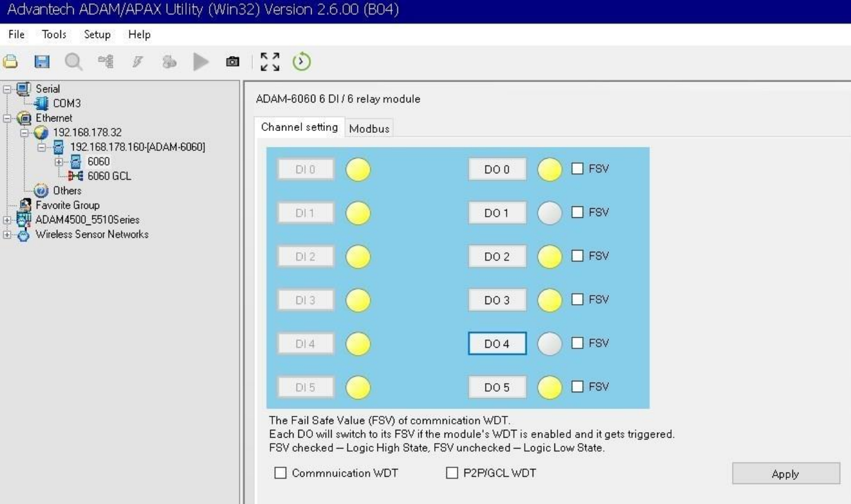Select the Favorite Group node
The image size is (851, 504).
coord(66,205)
